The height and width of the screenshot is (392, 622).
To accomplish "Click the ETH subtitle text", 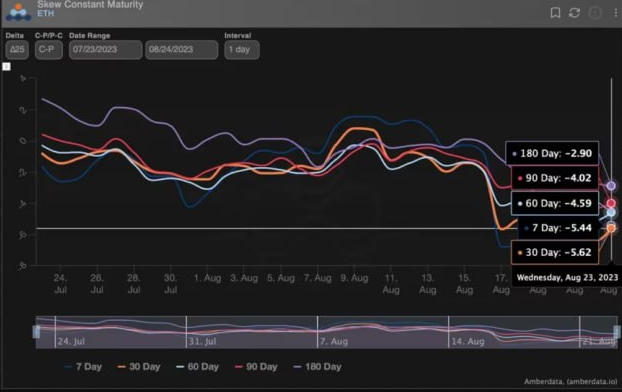I will click(46, 13).
